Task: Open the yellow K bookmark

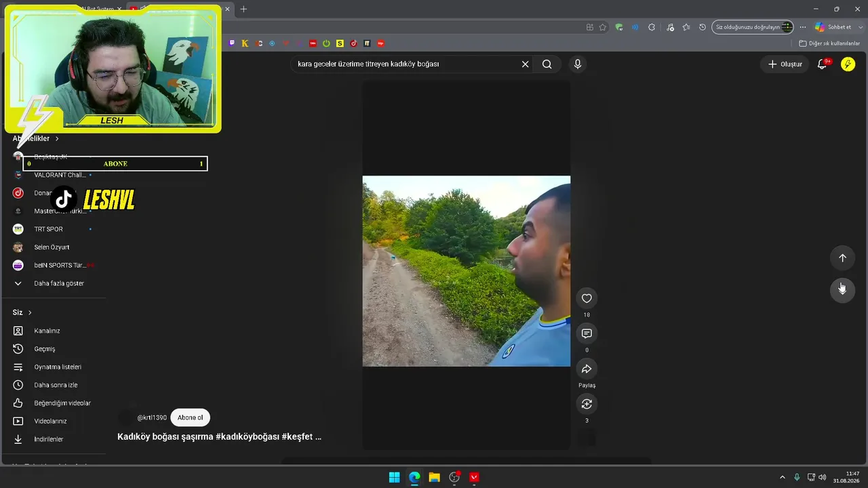Action: click(x=245, y=43)
